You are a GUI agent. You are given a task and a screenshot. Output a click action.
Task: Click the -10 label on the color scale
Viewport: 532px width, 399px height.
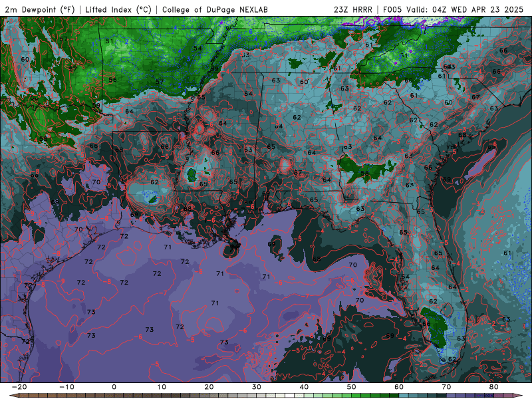point(66,387)
